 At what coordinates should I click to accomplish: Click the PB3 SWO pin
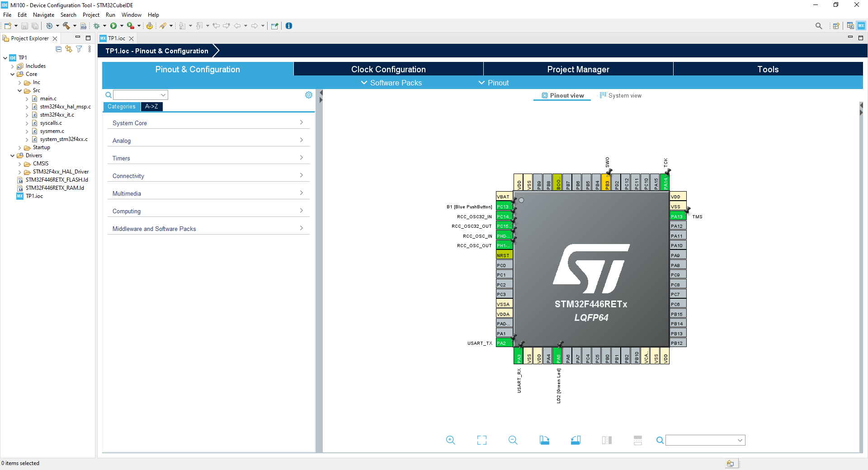coord(607,182)
